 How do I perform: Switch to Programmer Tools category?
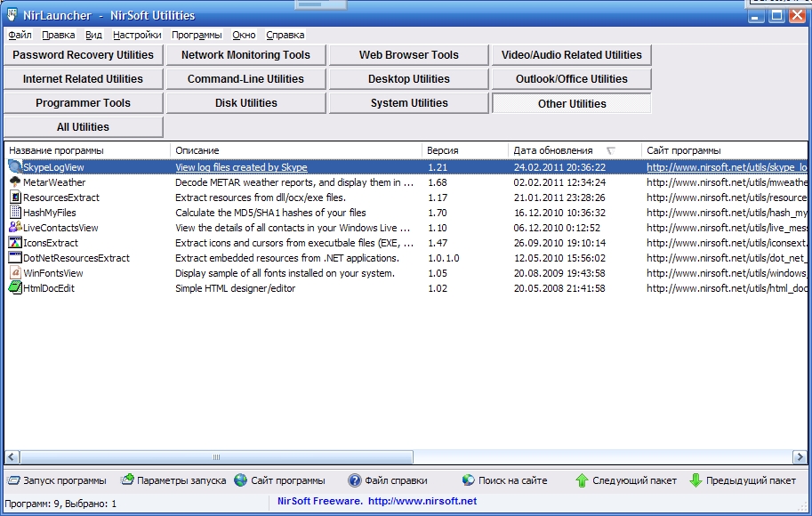(x=84, y=103)
